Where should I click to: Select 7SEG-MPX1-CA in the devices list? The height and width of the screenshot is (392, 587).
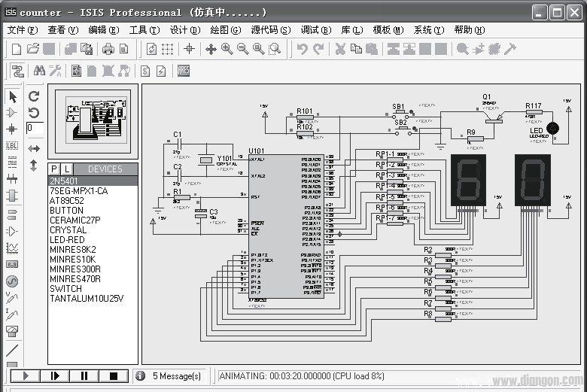[x=93, y=191]
